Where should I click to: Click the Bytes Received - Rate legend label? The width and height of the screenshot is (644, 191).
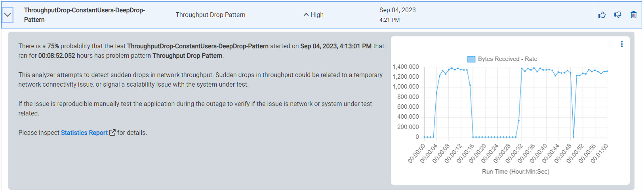508,59
